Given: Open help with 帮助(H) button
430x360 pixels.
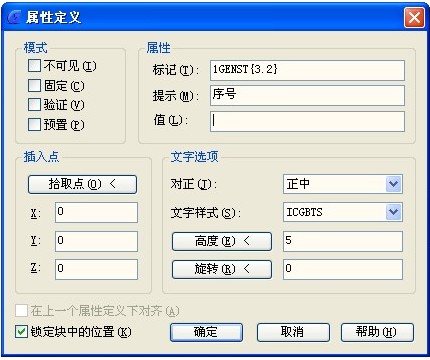Looking at the screenshot, I should [x=377, y=332].
